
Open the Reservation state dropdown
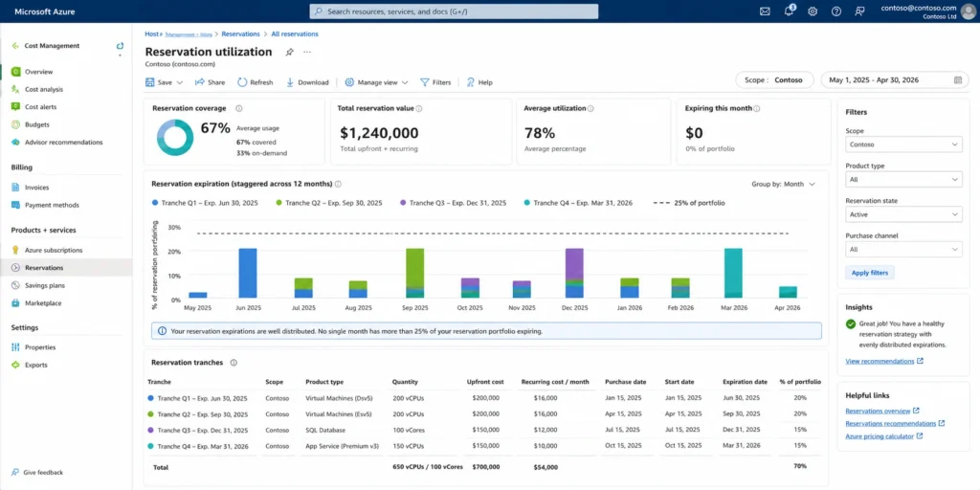903,214
